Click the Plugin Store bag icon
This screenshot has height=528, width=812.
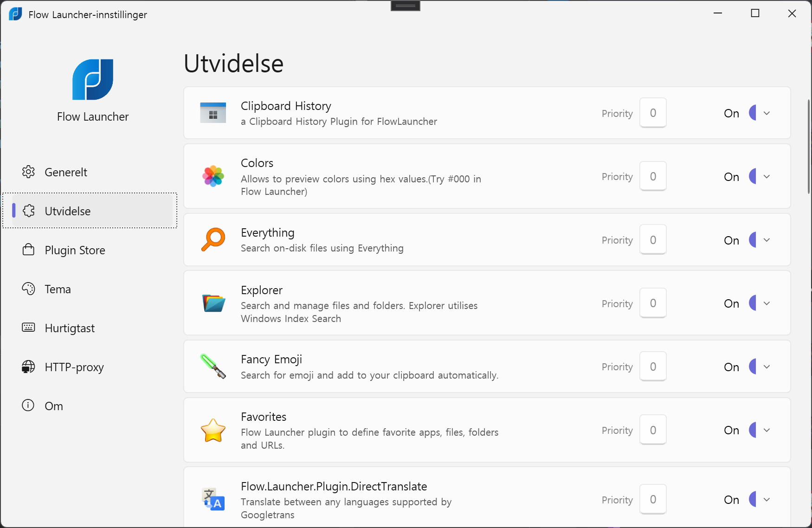tap(28, 250)
